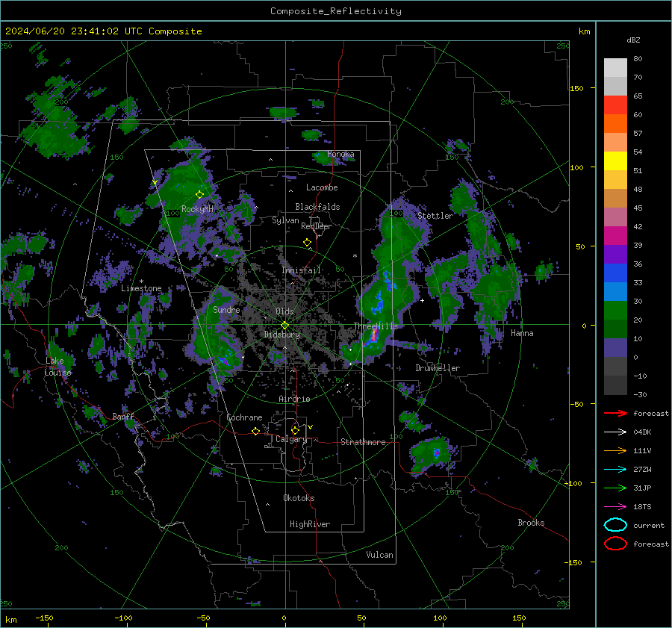Viewport: 672px width, 628px height.
Task: Click the Innisfail city label
Action: coord(302,270)
